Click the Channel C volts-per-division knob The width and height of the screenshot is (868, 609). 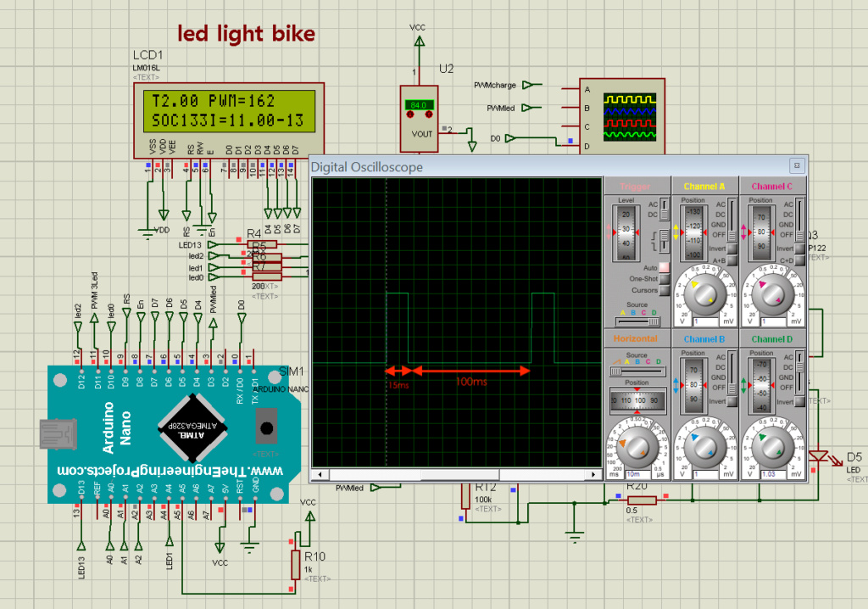point(773,293)
